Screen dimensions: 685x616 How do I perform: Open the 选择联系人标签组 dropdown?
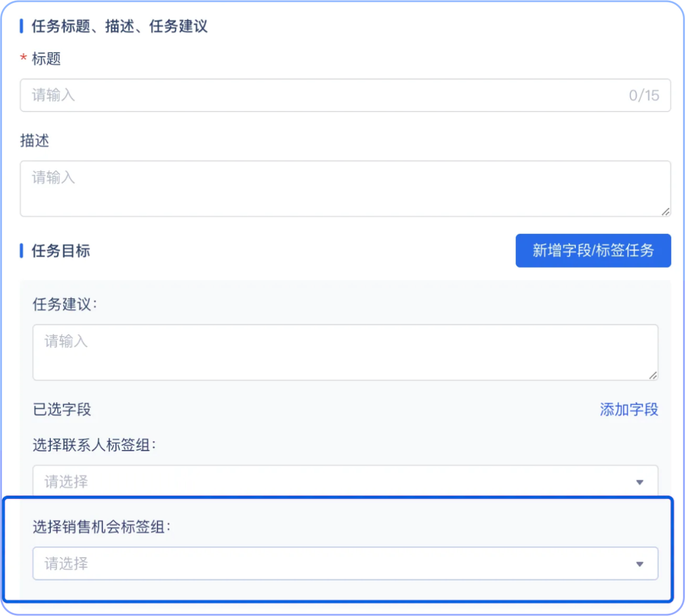point(345,481)
